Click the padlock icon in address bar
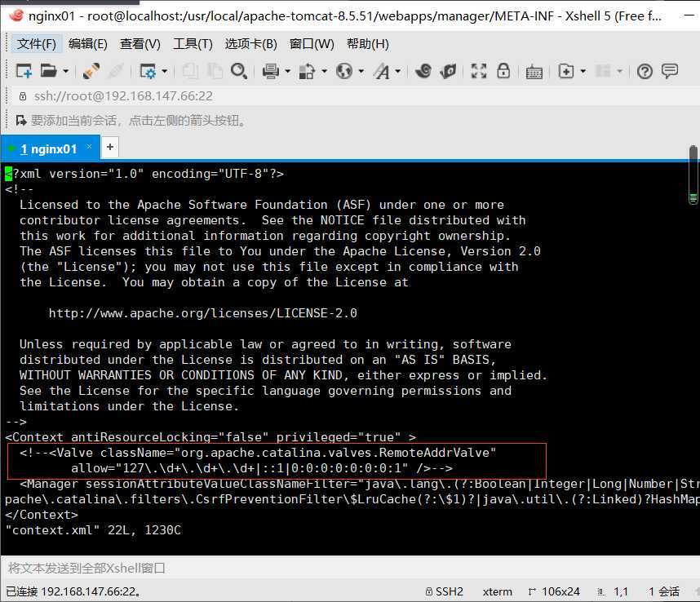 tap(23, 96)
